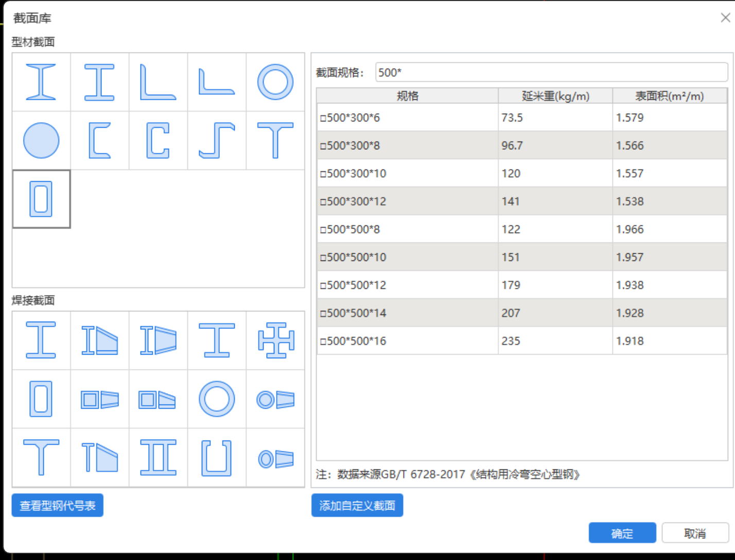Image resolution: width=735 pixels, height=560 pixels.
Task: Click weight value 179
Action: click(511, 285)
